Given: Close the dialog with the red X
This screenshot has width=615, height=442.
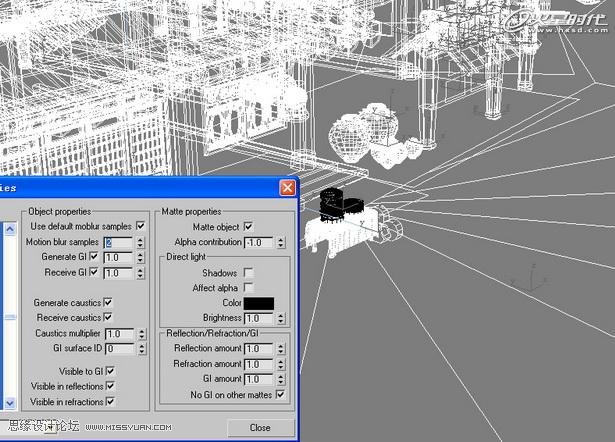Looking at the screenshot, I should [287, 188].
